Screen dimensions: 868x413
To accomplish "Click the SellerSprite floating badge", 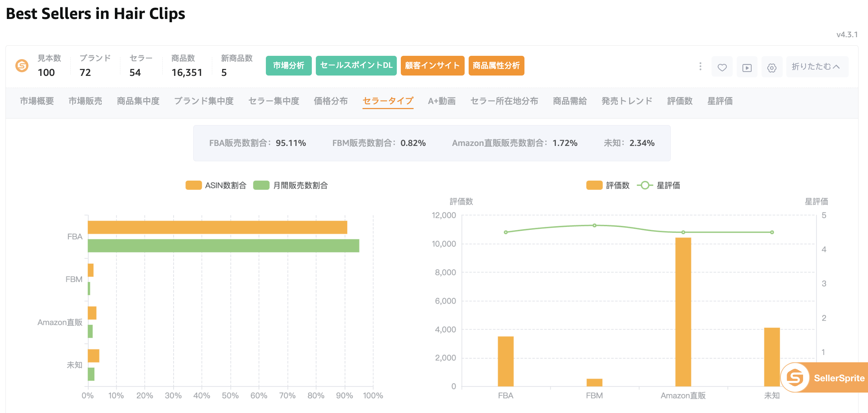I will (x=824, y=378).
